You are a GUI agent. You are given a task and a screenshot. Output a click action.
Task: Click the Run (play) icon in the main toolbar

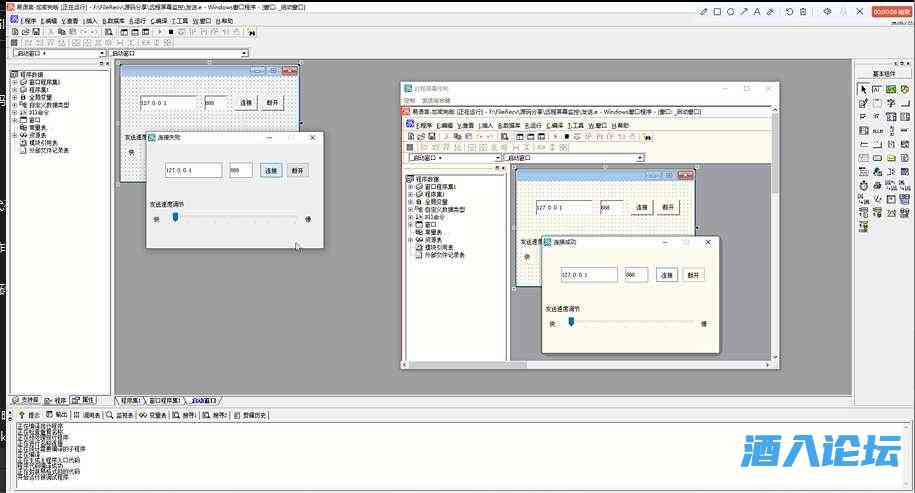(160, 32)
